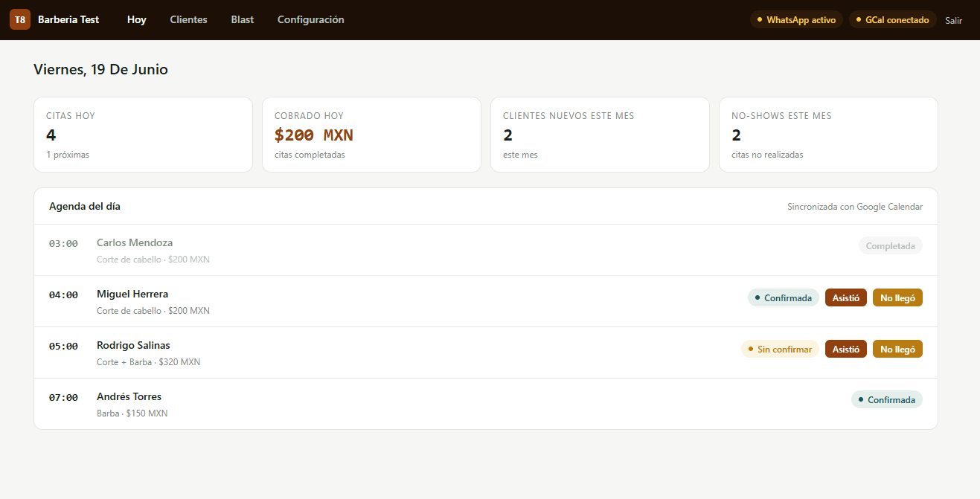Mark Rodrigo Salinas as Asistió
The image size is (980, 499).
pyautogui.click(x=846, y=349)
